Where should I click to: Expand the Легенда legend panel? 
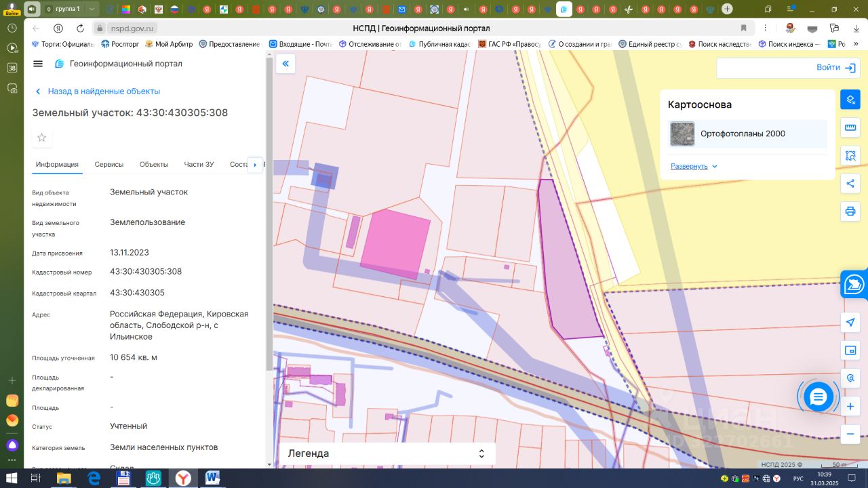pyautogui.click(x=387, y=453)
